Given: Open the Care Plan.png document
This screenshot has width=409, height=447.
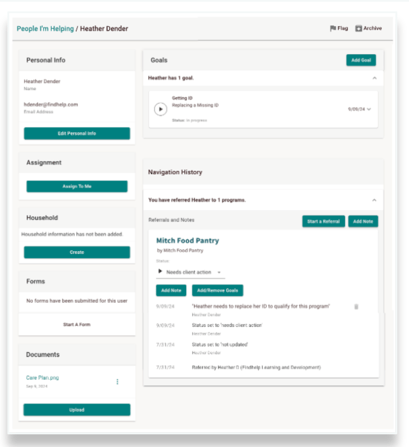Looking at the screenshot, I should pyautogui.click(x=42, y=378).
